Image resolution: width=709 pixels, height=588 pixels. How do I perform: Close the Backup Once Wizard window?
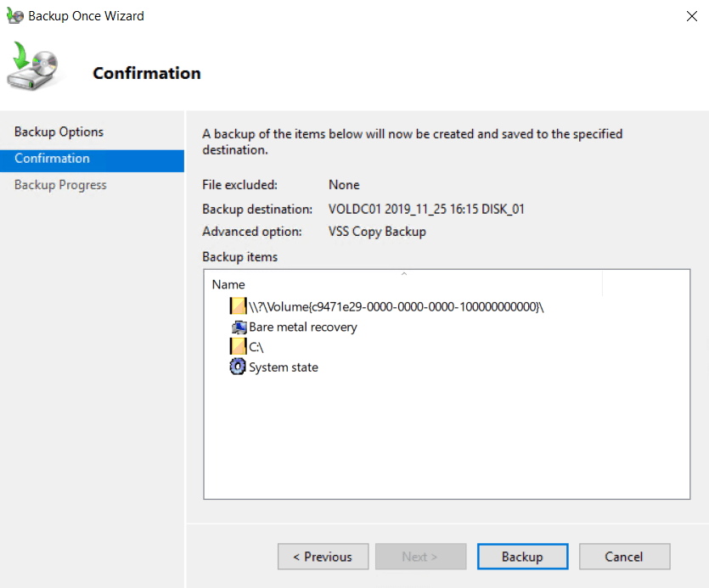(690, 16)
